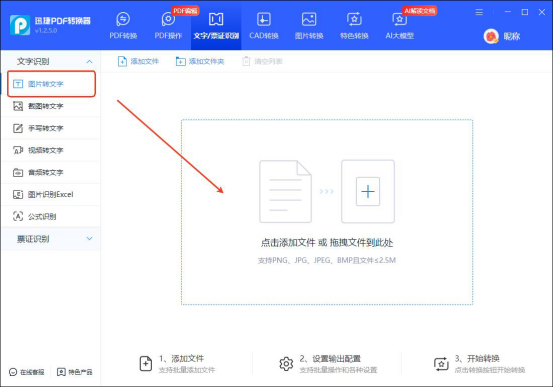This screenshot has height=388, width=554.
Task: Click the 1、添加文件 step label
Action: click(181, 359)
